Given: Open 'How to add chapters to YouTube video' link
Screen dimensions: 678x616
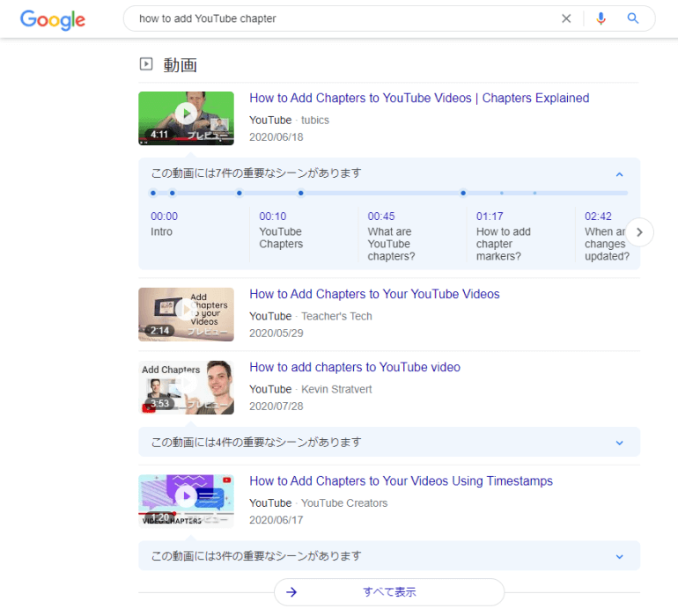Looking at the screenshot, I should [x=355, y=368].
